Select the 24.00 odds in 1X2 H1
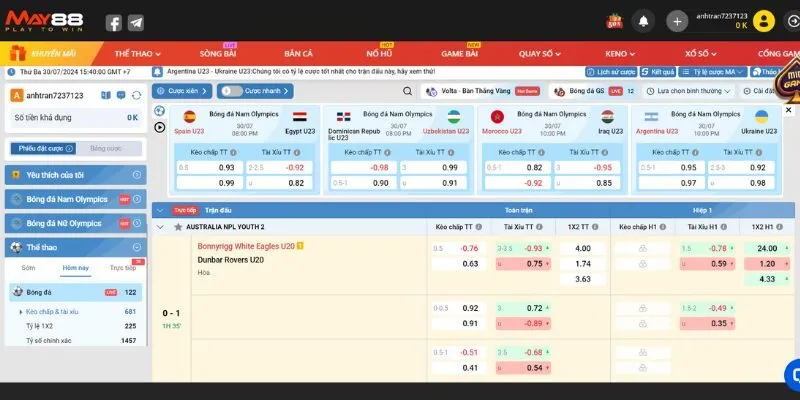 [x=767, y=248]
